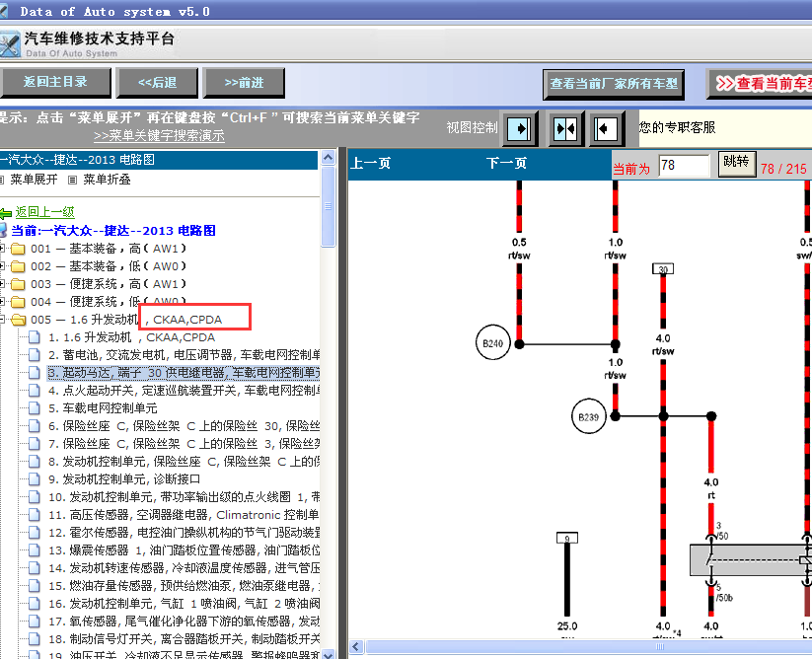
Task: Open item 17. 氧传感器
Action: (184, 622)
